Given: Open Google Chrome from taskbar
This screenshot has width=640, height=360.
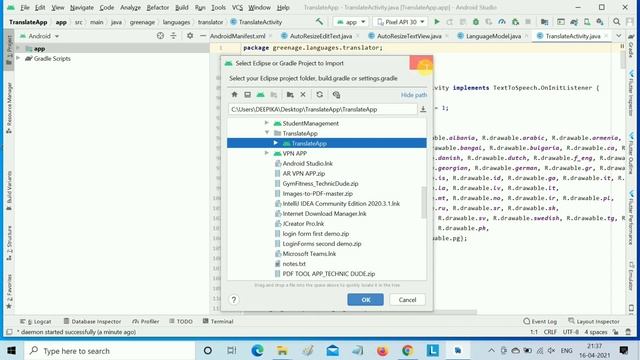Looking at the screenshot, I should pos(407,350).
